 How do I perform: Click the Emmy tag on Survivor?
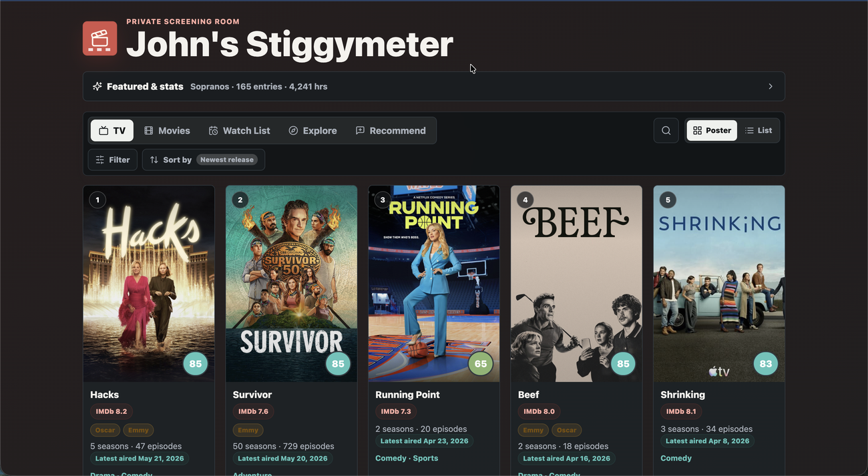(248, 431)
